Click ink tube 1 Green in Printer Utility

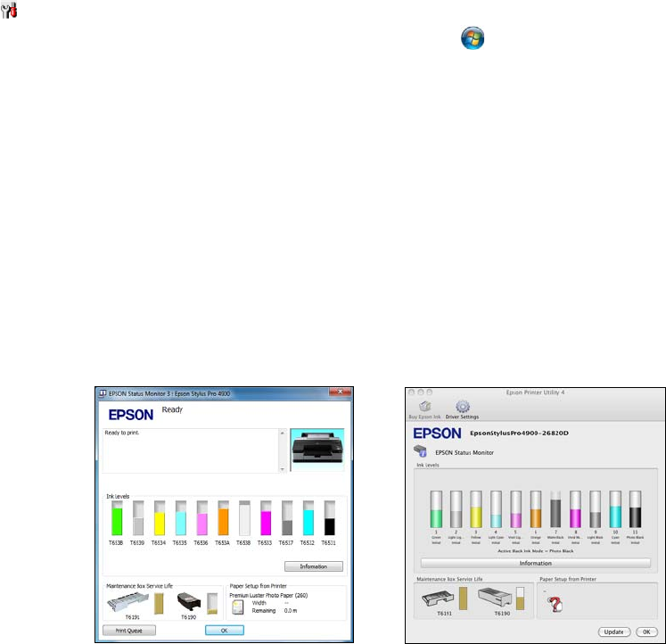point(436,509)
